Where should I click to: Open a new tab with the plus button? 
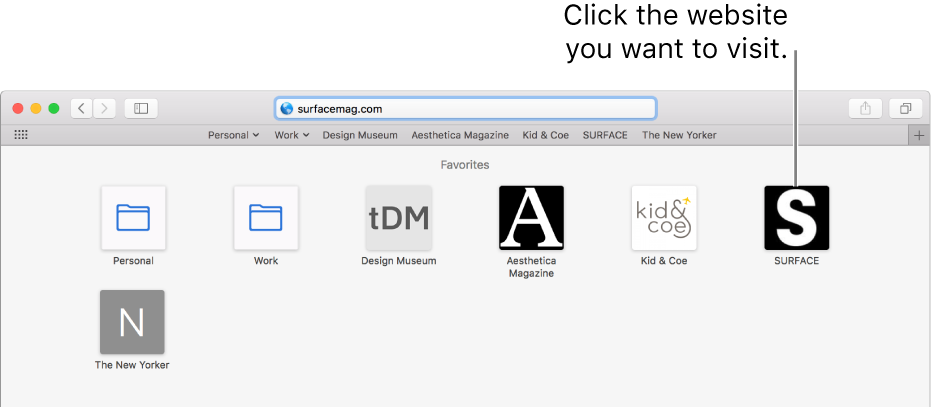click(x=919, y=135)
